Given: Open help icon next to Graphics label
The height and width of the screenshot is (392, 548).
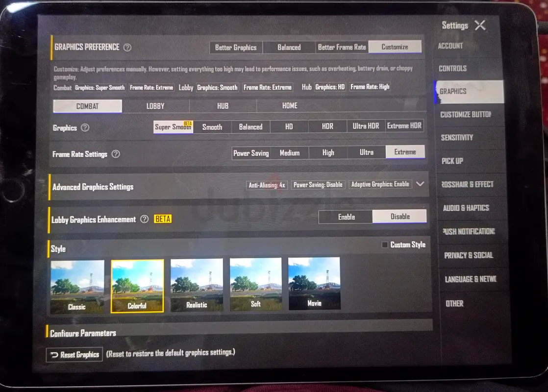Looking at the screenshot, I should click(85, 128).
